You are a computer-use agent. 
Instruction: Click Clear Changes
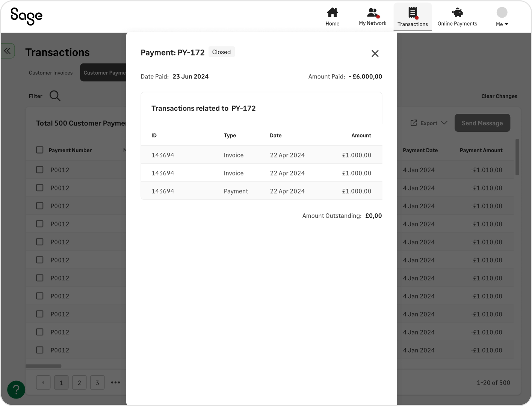(x=499, y=96)
